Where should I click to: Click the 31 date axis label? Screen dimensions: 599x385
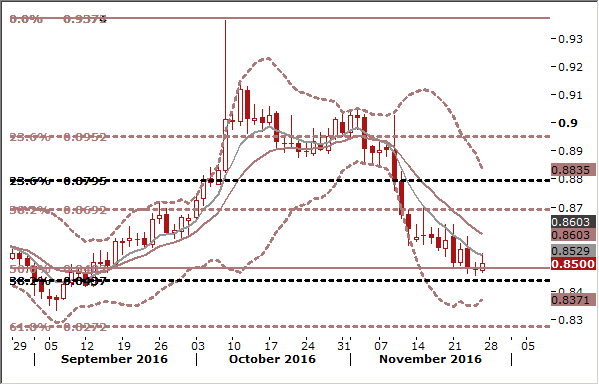[344, 346]
